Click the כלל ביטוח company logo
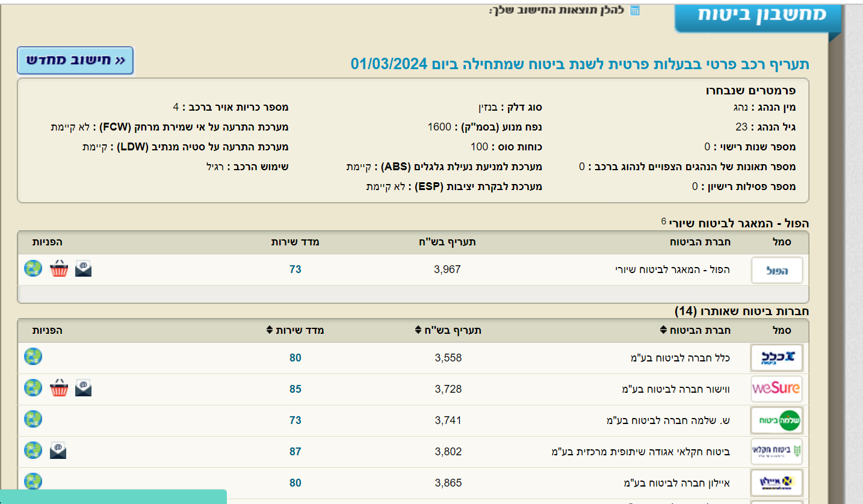 [777, 358]
